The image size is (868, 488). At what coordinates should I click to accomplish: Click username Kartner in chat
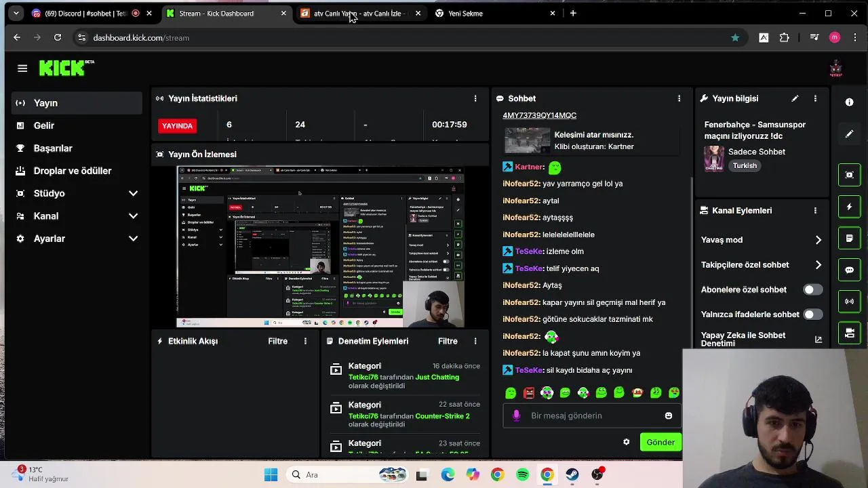pyautogui.click(x=529, y=167)
